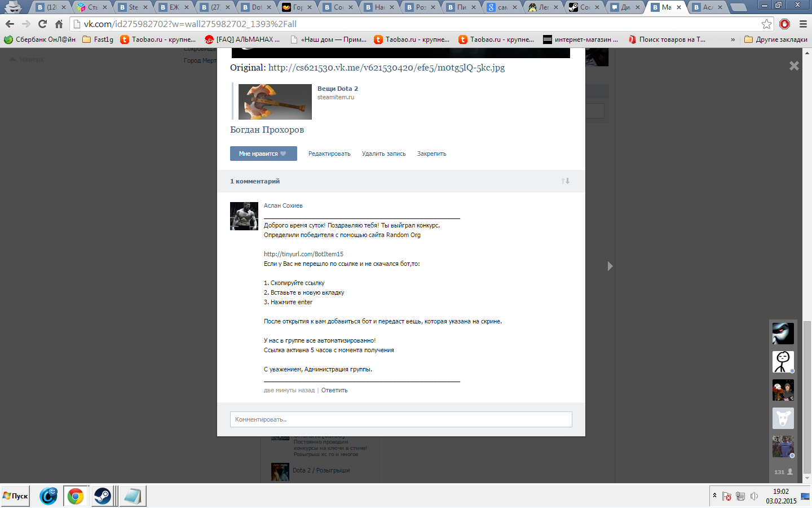Show hidden system tray icons
The height and width of the screenshot is (508, 812).
click(714, 496)
